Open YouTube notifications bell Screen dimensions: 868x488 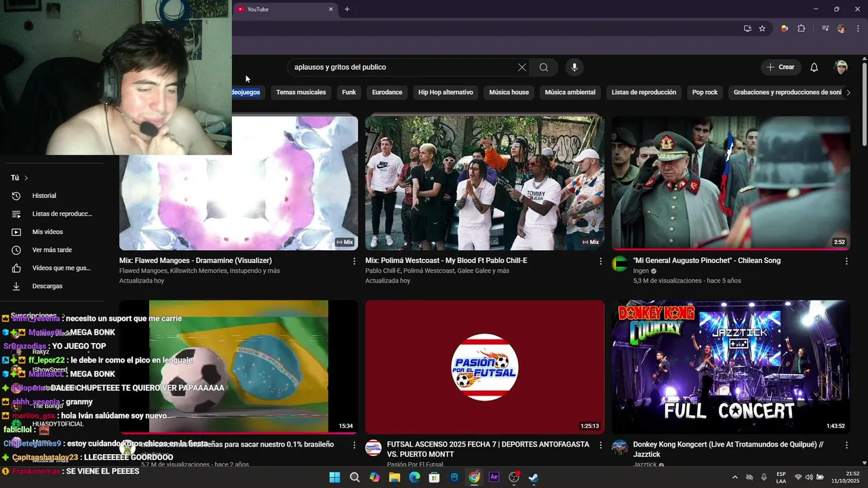click(814, 67)
